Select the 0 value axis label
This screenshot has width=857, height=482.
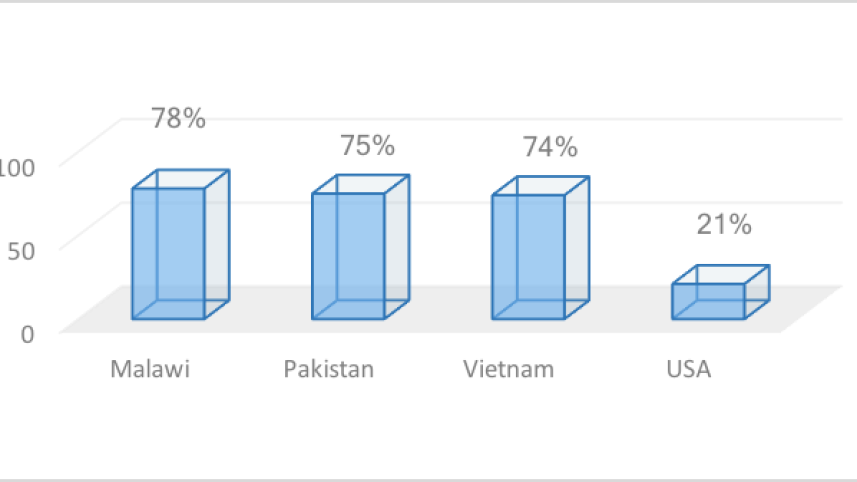click(27, 333)
